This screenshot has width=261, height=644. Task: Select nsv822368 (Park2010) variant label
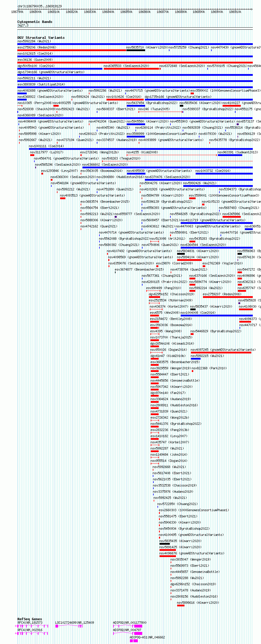pyautogui.click(x=209, y=368)
